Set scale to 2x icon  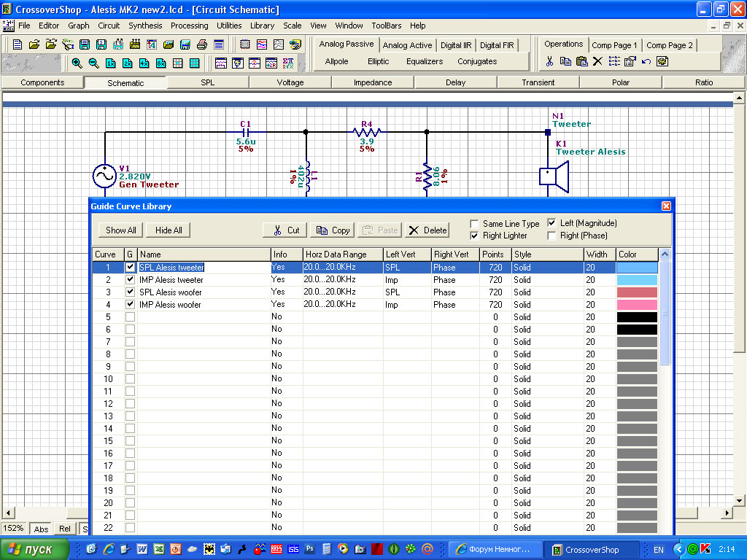click(127, 63)
